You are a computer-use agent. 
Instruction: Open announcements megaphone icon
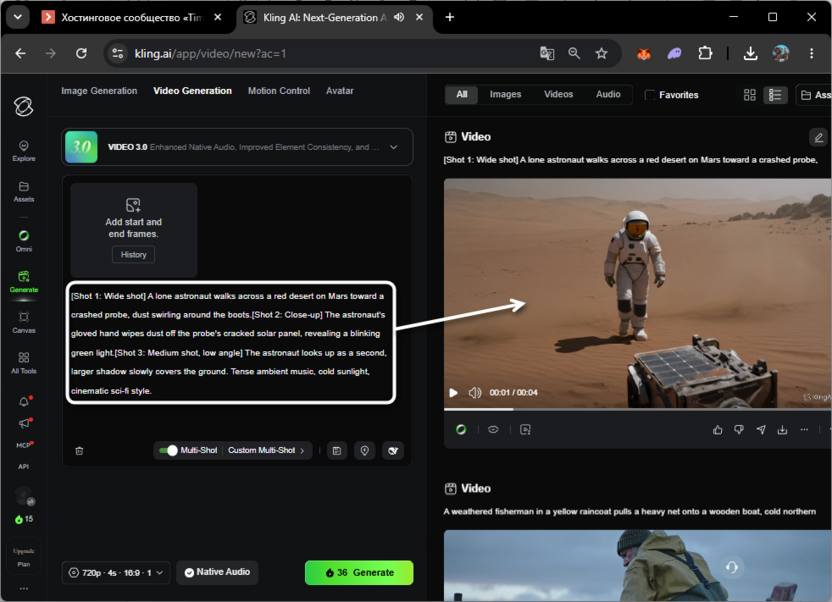pyautogui.click(x=24, y=423)
